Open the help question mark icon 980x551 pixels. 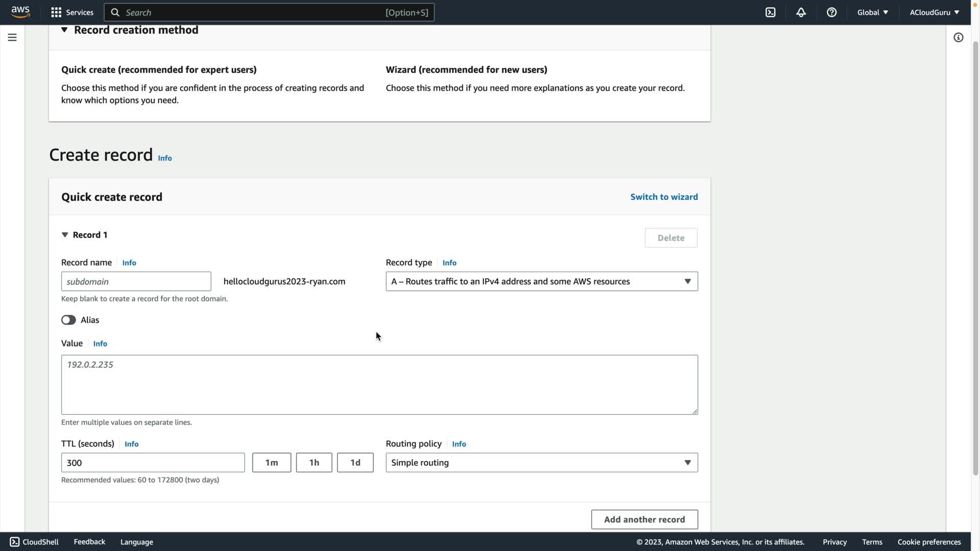coord(831,12)
